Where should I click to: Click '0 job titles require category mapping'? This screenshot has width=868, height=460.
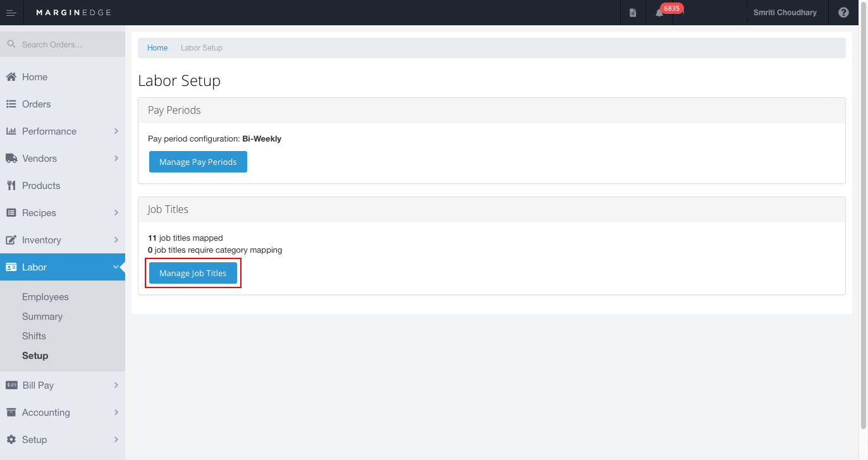215,250
